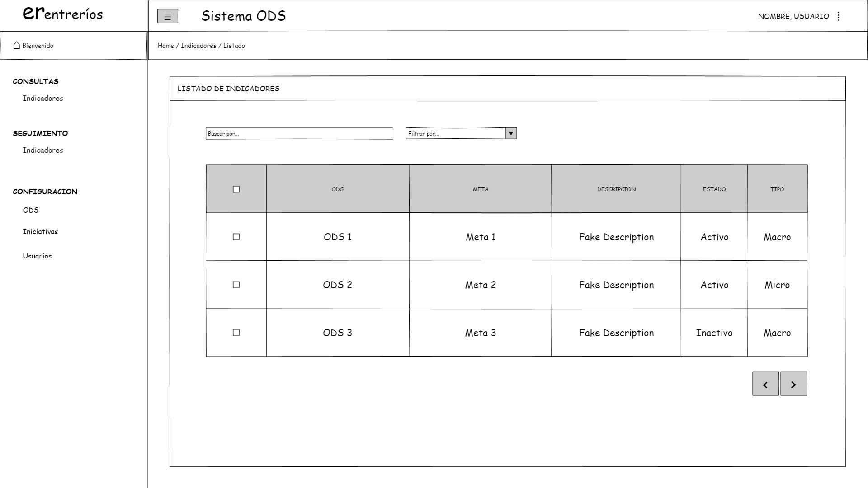Click the Indicadores breadcrumb link
The image size is (868, 488).
click(198, 46)
